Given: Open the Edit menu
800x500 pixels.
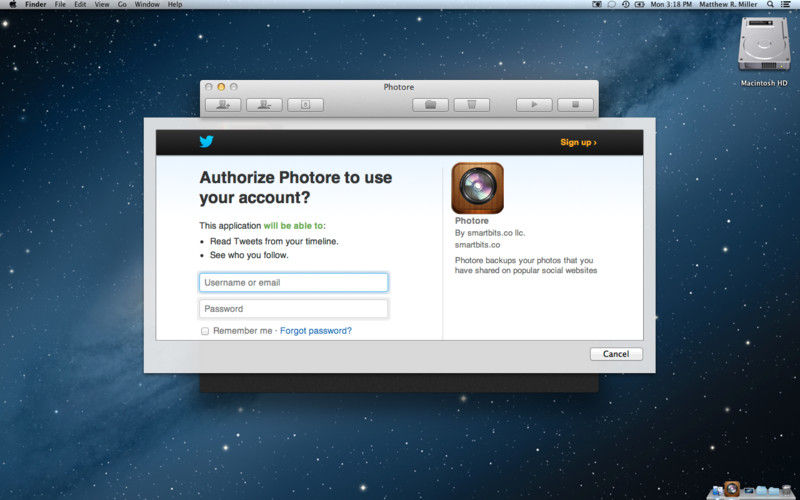Looking at the screenshot, I should pos(80,4).
